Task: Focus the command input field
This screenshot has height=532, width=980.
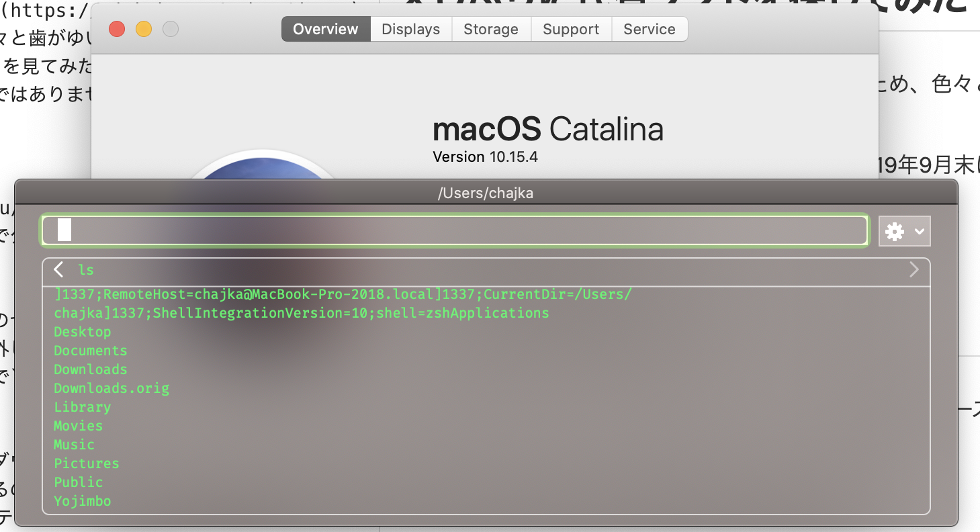Action: pos(455,230)
